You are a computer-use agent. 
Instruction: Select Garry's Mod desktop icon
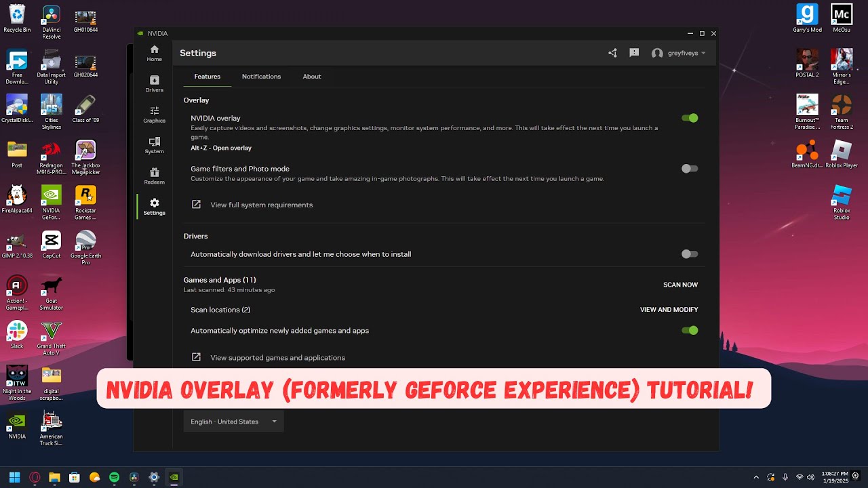point(807,19)
